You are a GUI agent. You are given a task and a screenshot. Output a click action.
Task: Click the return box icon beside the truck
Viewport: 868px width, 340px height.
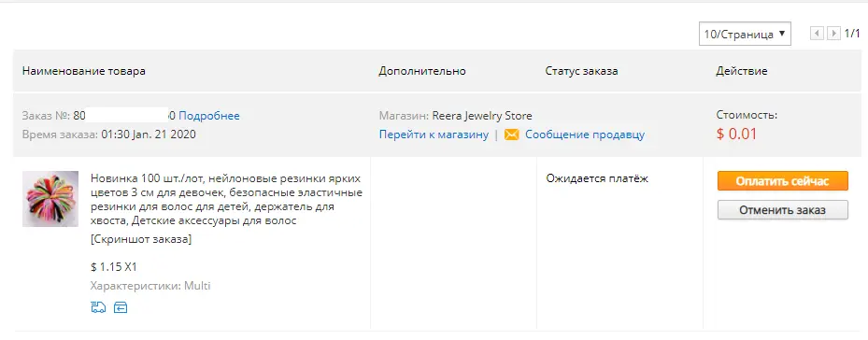(121, 307)
